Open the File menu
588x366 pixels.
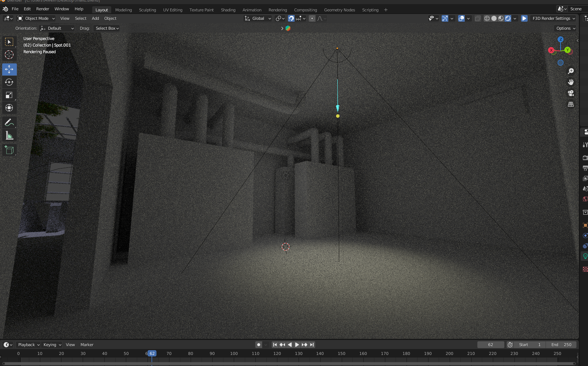(x=15, y=9)
